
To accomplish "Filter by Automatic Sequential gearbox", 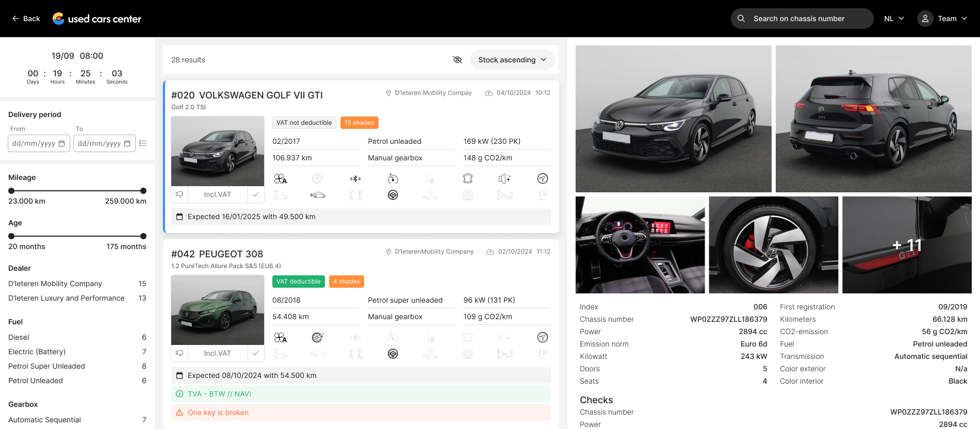I will coord(77,420).
